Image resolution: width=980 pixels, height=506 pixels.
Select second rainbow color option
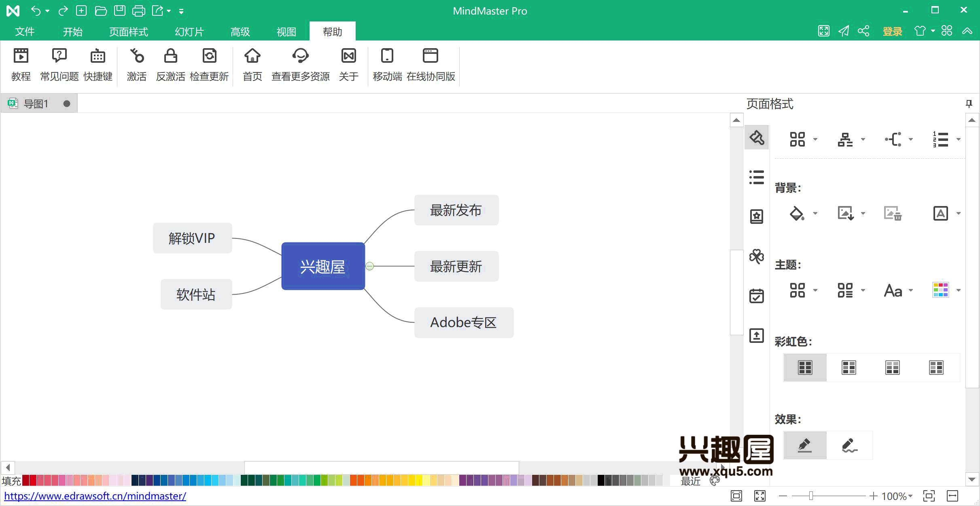849,368
